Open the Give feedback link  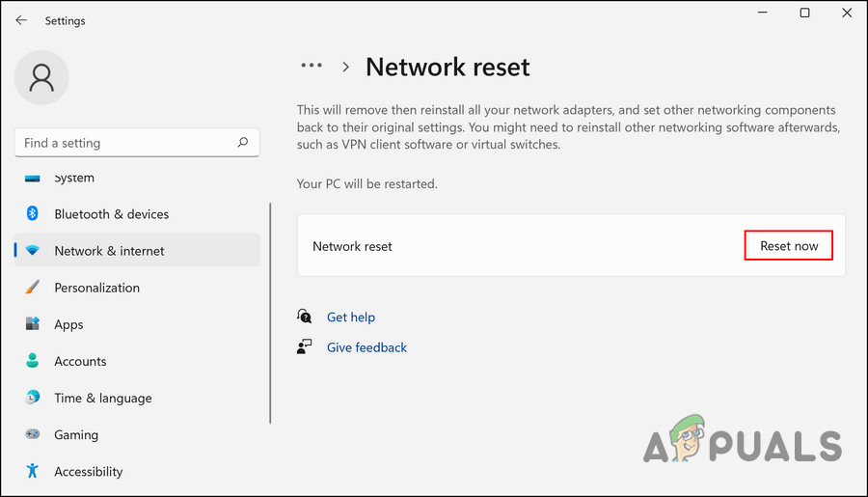click(x=366, y=347)
